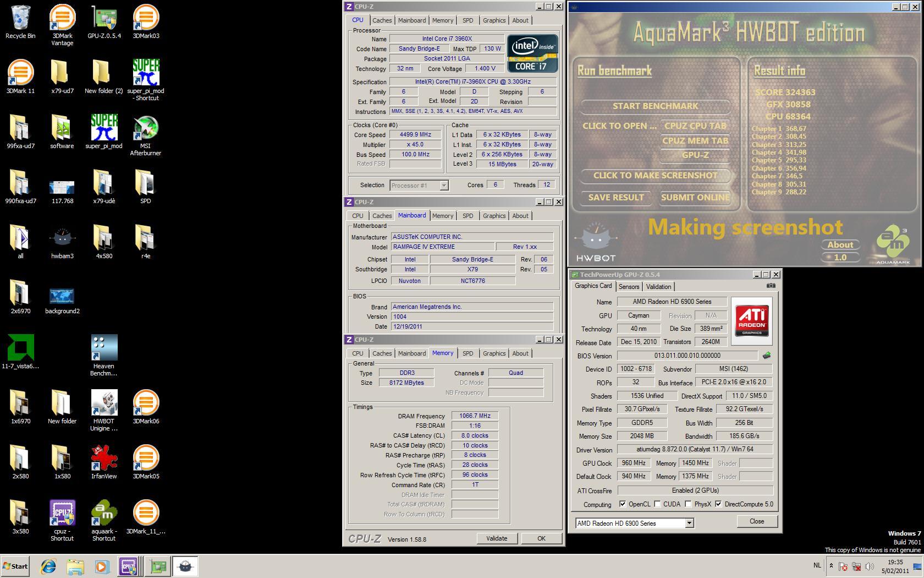Image resolution: width=924 pixels, height=578 pixels.
Task: Click OK button in CPU-Z
Action: (541, 538)
